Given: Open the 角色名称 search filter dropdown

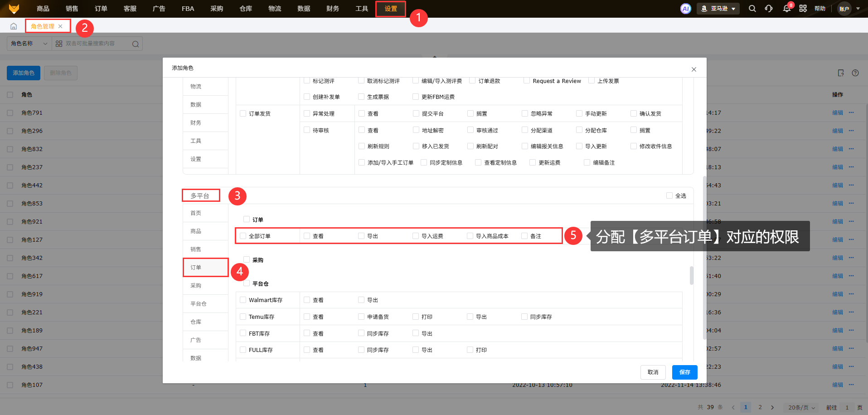Looking at the screenshot, I should click(x=29, y=44).
